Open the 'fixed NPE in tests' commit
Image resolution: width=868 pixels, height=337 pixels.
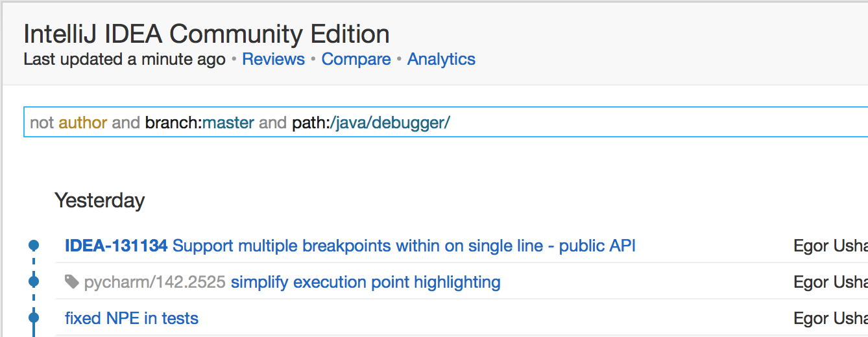click(x=132, y=318)
